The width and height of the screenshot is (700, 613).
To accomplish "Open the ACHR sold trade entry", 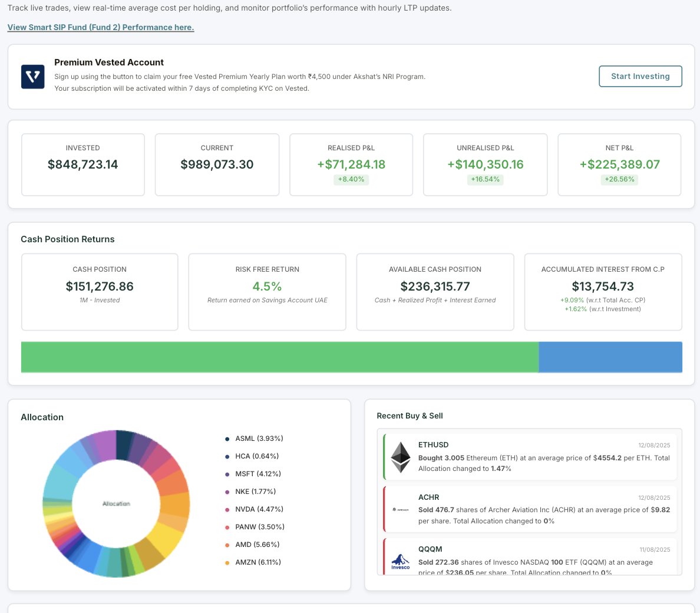I will click(x=530, y=509).
